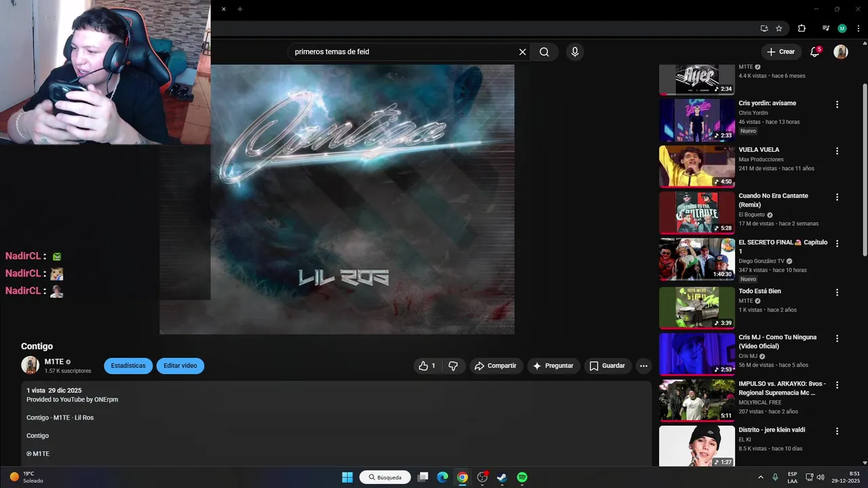This screenshot has width=868, height=488.
Task: Click the magnifying glass search button
Action: [x=544, y=52]
